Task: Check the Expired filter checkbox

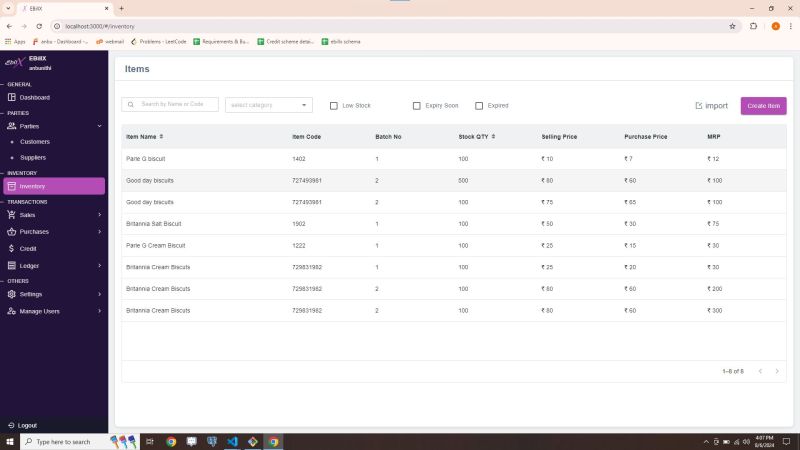Action: [479, 105]
